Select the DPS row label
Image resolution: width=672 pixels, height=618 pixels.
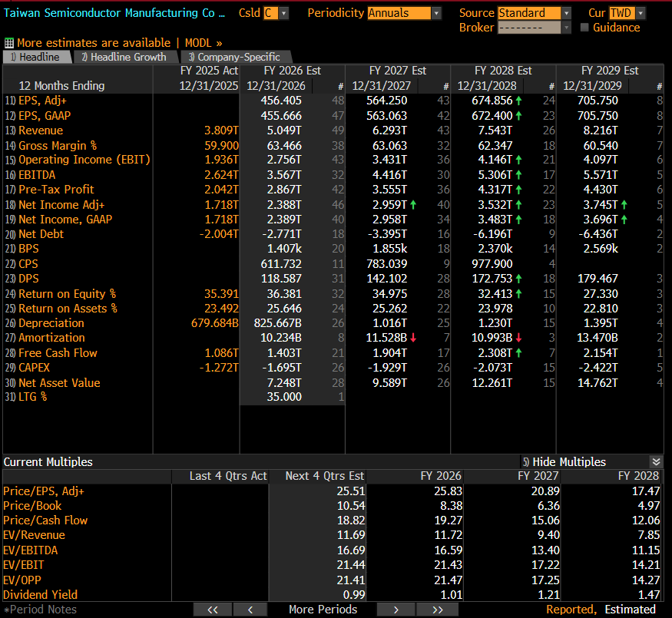click(28, 279)
